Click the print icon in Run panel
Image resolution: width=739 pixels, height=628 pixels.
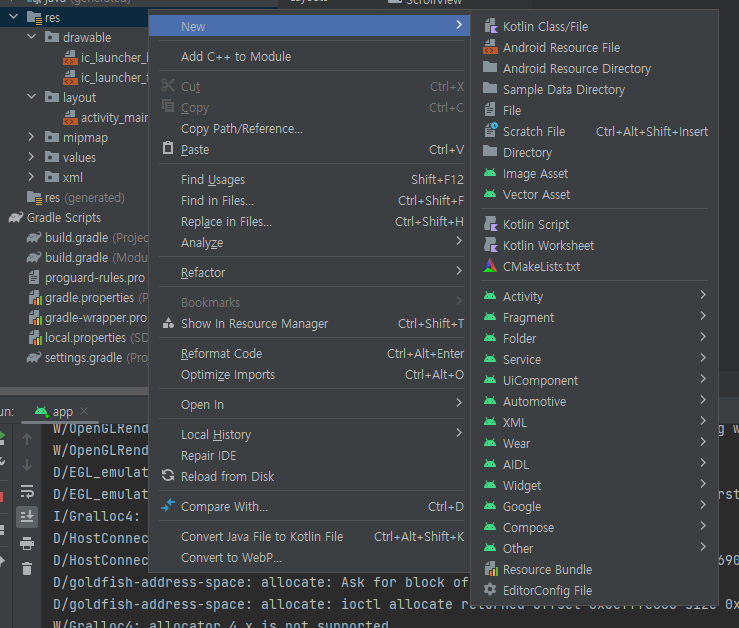(x=27, y=544)
